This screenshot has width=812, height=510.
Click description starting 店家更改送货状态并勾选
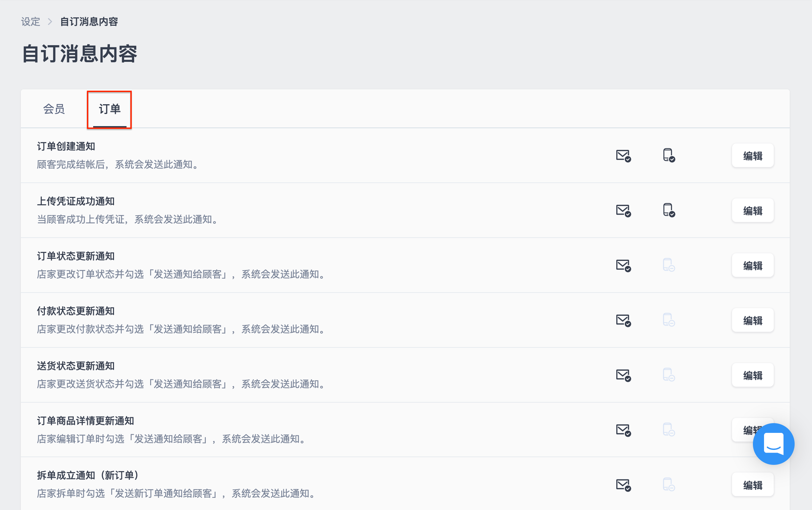(181, 384)
